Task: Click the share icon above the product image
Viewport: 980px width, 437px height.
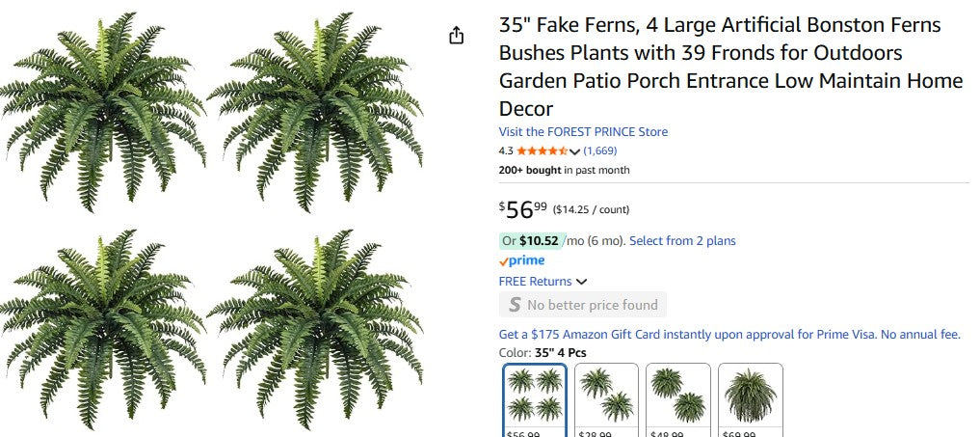Action: pos(457,36)
